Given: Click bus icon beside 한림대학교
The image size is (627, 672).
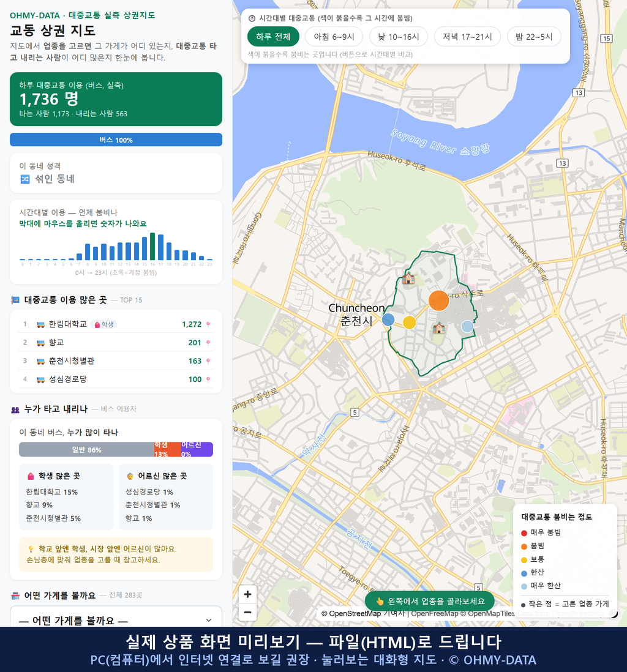Looking at the screenshot, I should click(x=41, y=324).
